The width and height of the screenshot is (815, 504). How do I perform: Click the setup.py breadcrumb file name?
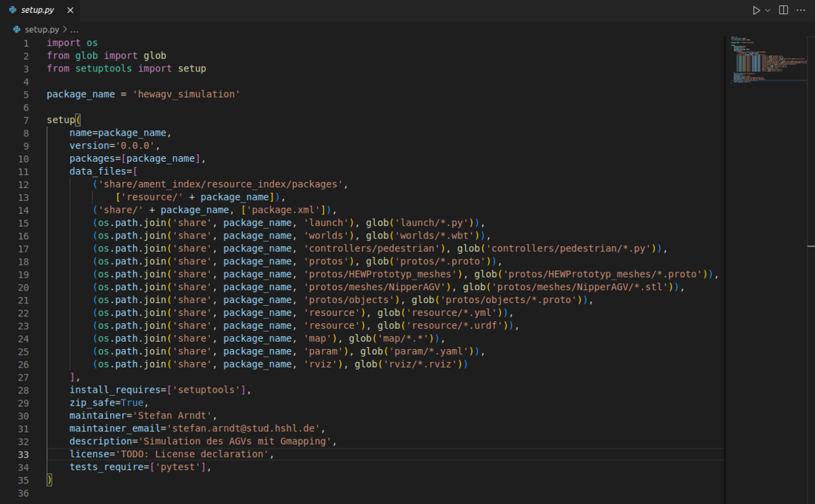point(41,29)
